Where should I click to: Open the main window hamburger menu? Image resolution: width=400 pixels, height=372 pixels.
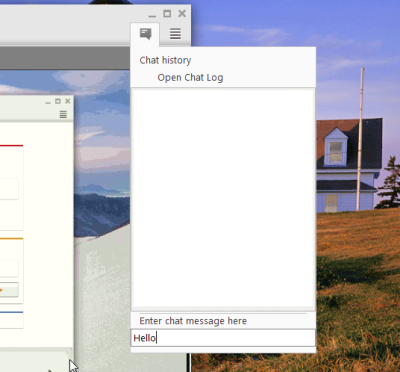pyautogui.click(x=175, y=34)
